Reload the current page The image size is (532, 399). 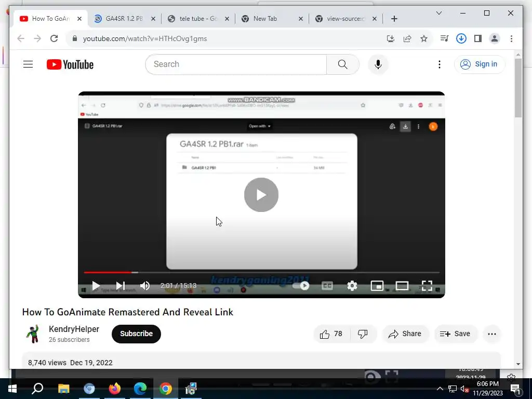[54, 38]
